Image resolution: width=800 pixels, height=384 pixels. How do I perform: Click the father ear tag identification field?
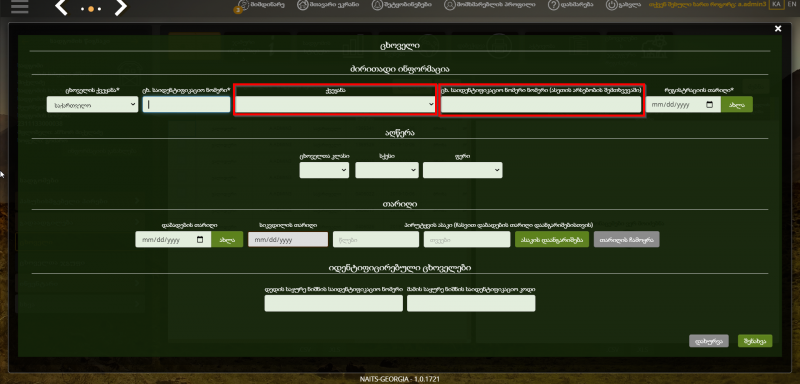471,303
